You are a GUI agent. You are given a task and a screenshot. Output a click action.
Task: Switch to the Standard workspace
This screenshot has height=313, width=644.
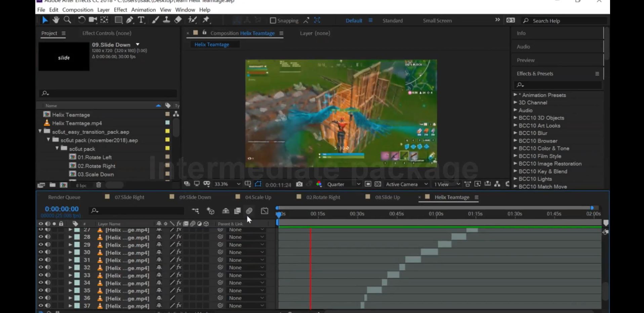(393, 20)
